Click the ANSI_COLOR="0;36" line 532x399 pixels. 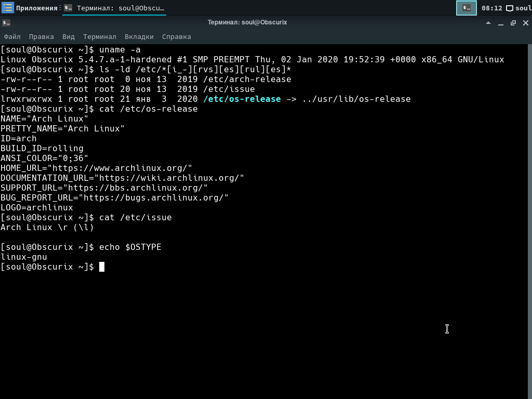[45, 158]
